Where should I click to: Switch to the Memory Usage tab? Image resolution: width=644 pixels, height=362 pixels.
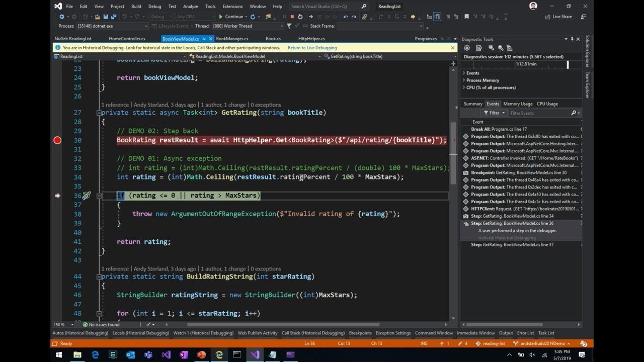(518, 104)
